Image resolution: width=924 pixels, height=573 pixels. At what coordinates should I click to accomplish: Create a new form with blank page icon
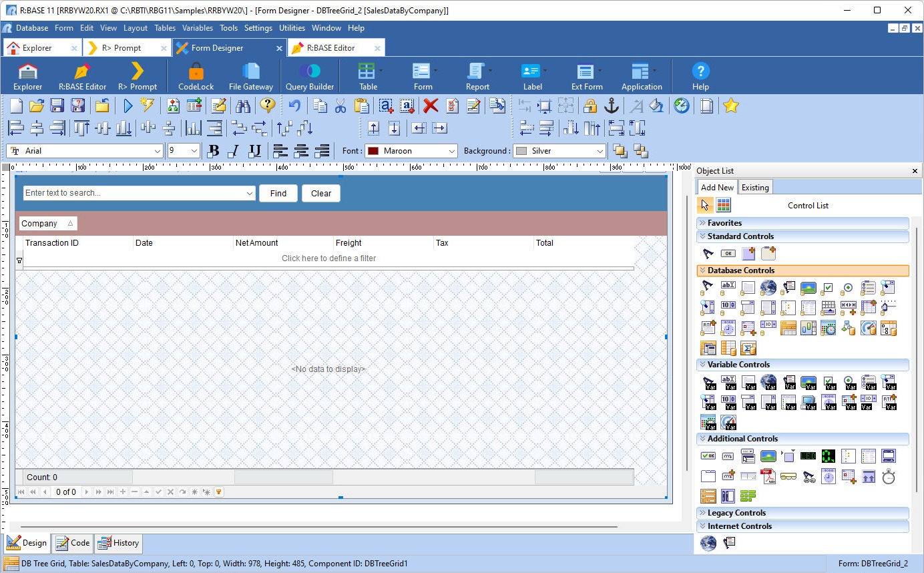(16, 106)
